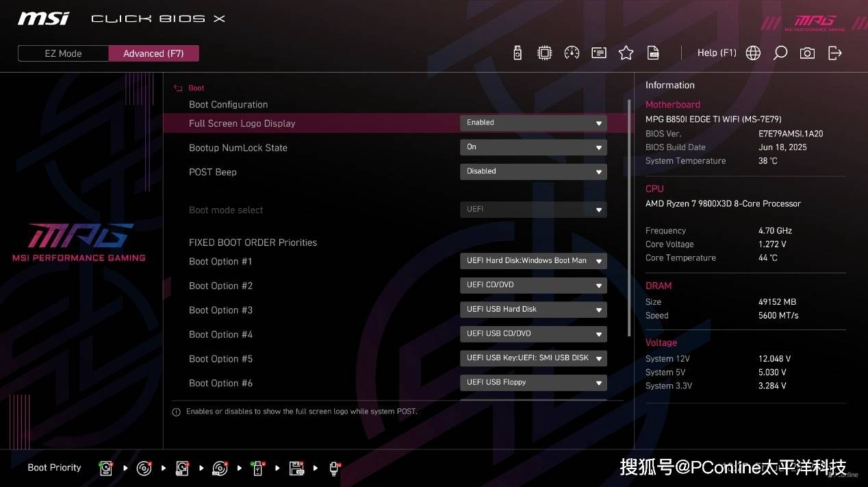Select the first hard disk boot priority icon

tap(106, 468)
